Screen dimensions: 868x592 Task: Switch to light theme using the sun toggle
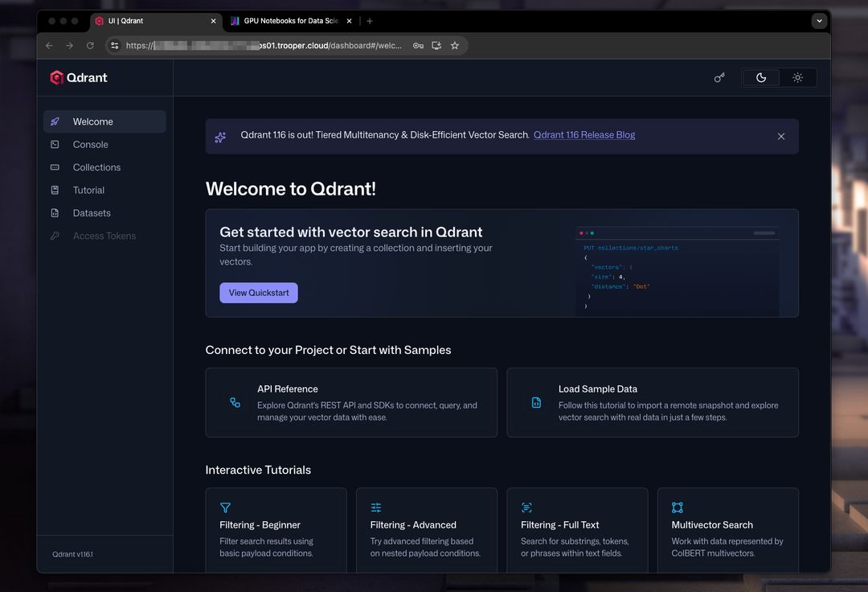click(797, 77)
